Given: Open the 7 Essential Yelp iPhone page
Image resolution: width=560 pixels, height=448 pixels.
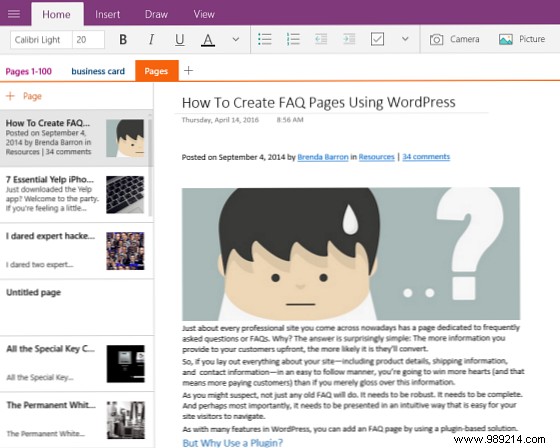Looking at the screenshot, I should coord(76,195).
